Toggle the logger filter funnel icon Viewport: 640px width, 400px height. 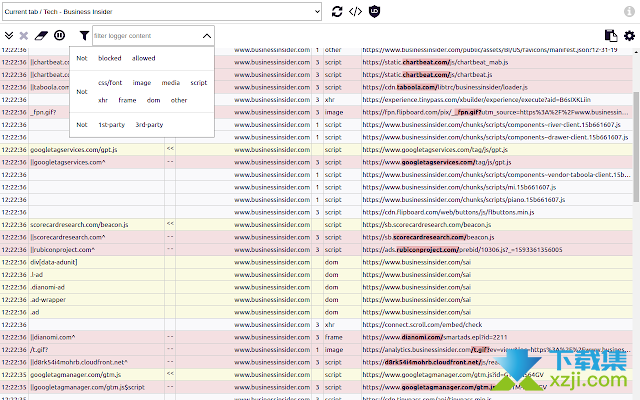click(x=84, y=36)
